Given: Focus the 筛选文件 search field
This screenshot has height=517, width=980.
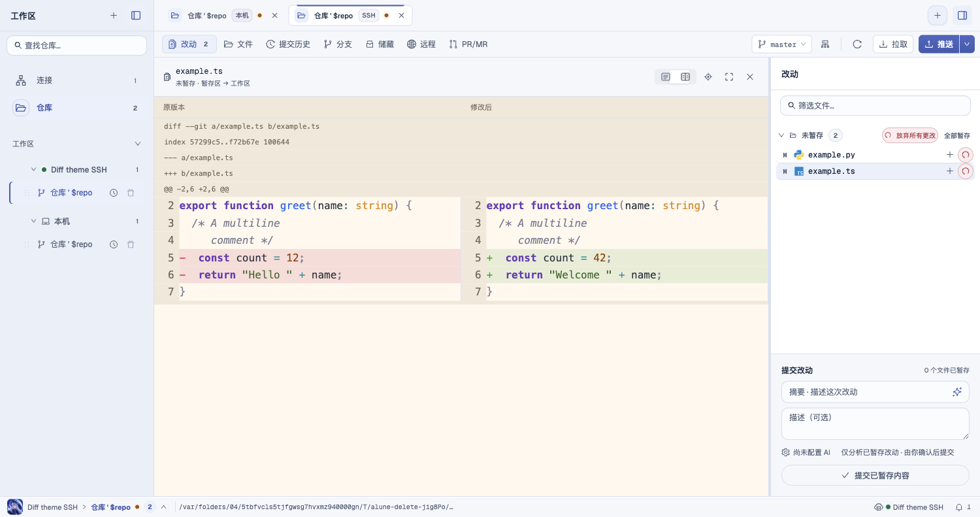Looking at the screenshot, I should pos(875,105).
